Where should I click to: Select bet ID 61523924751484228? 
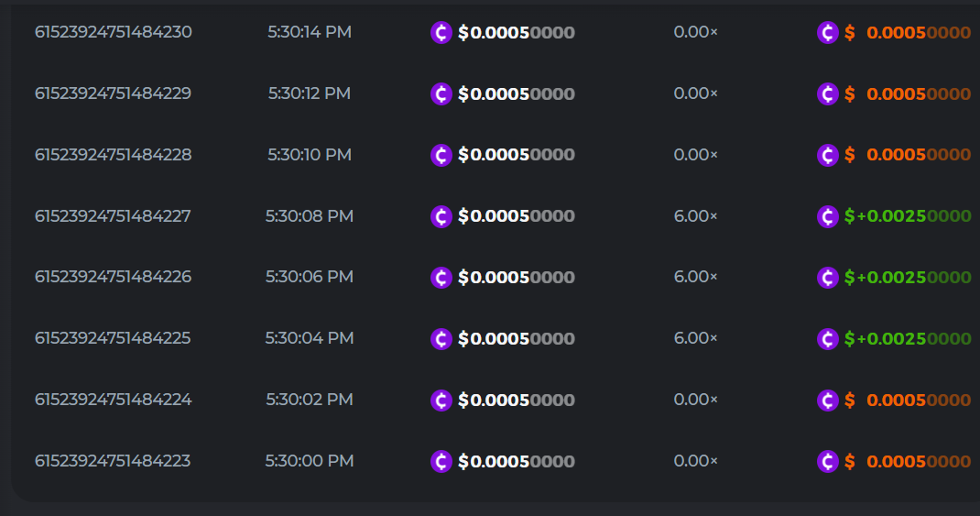(114, 155)
